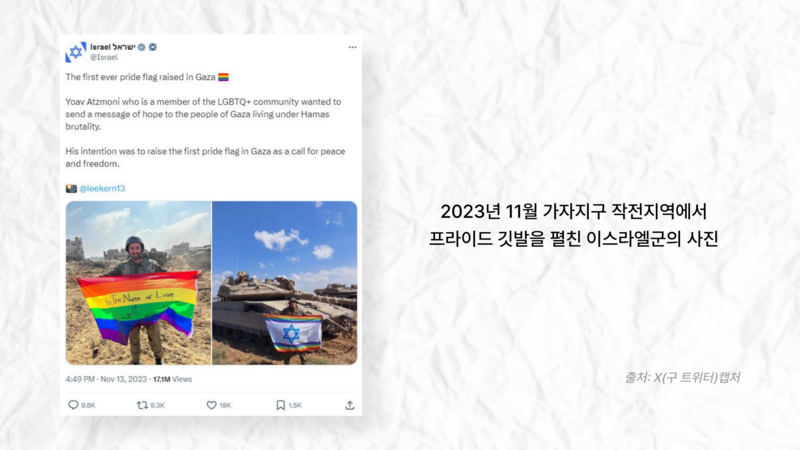Like the post with heart icon

[x=211, y=405]
